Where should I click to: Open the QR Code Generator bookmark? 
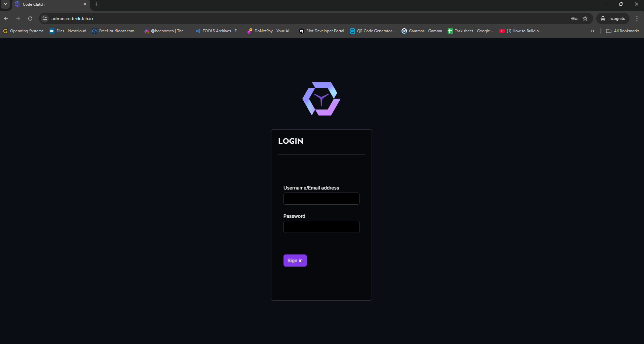pyautogui.click(x=372, y=31)
